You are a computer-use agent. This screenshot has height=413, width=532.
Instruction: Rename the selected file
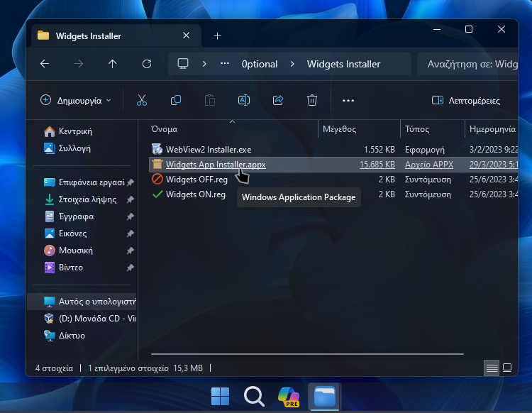point(244,101)
